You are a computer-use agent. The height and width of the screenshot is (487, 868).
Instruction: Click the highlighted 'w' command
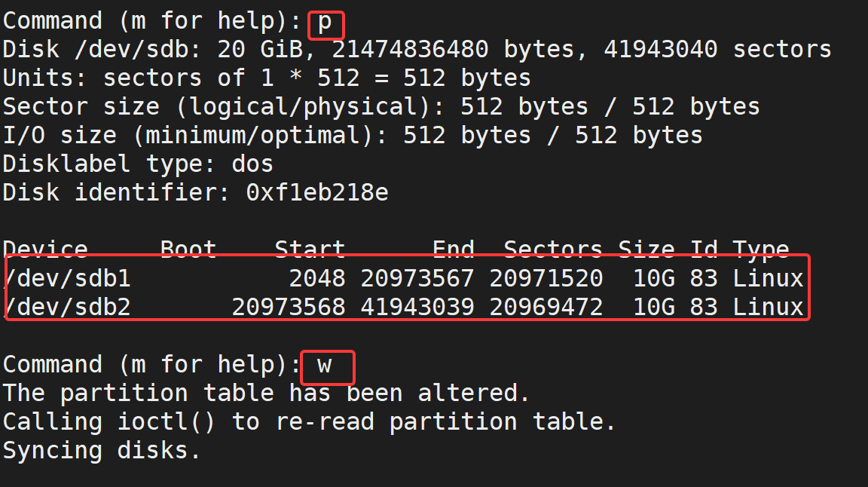tap(325, 366)
